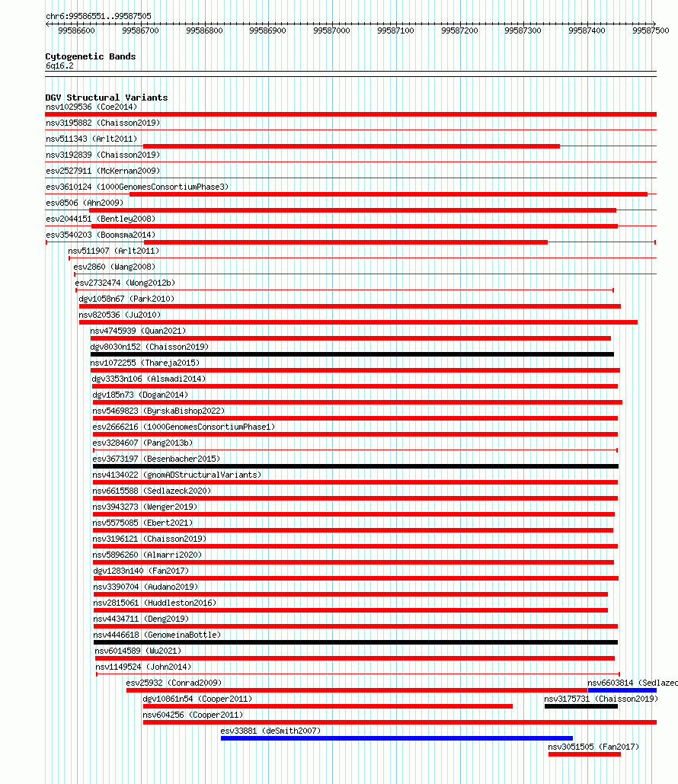
Task: Select esv3540203 (Boomsma2014) variant label
Action: [101, 235]
